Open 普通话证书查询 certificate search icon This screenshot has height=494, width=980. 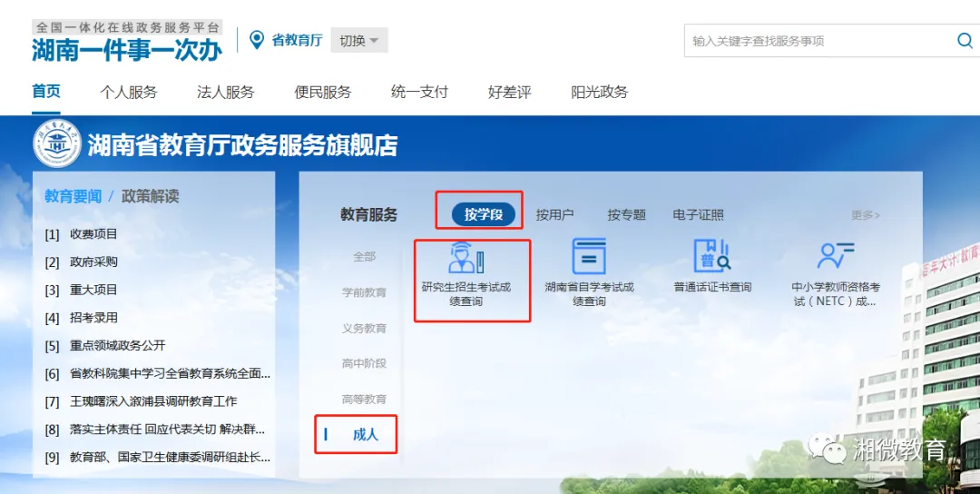(712, 256)
